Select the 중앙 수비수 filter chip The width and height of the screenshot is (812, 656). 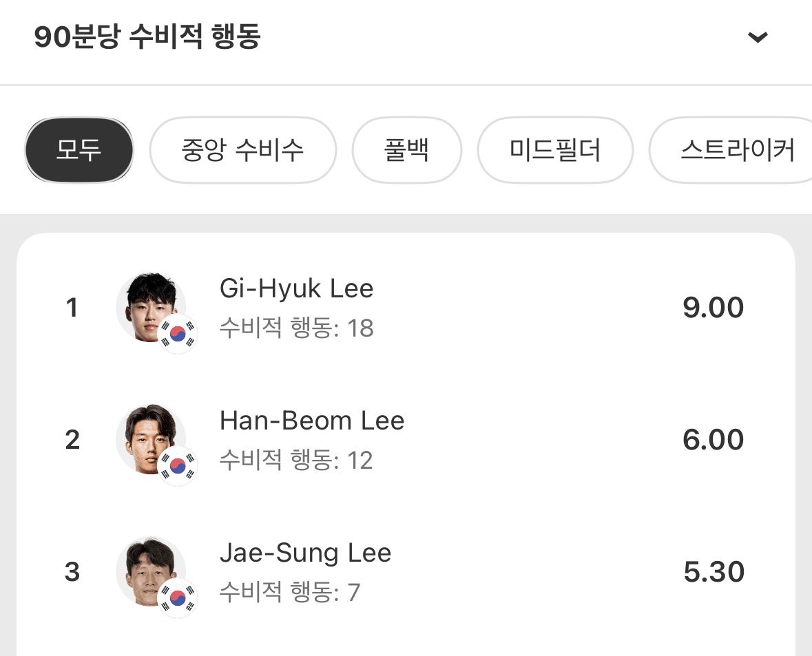point(243,150)
